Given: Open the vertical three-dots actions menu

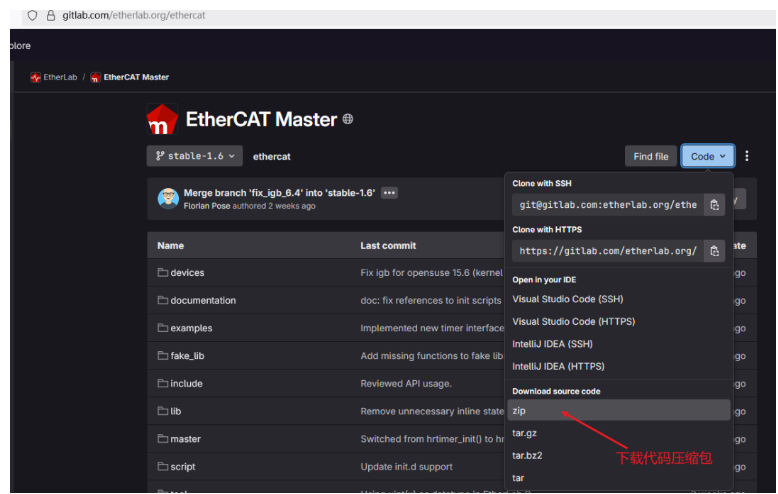Looking at the screenshot, I should [746, 156].
